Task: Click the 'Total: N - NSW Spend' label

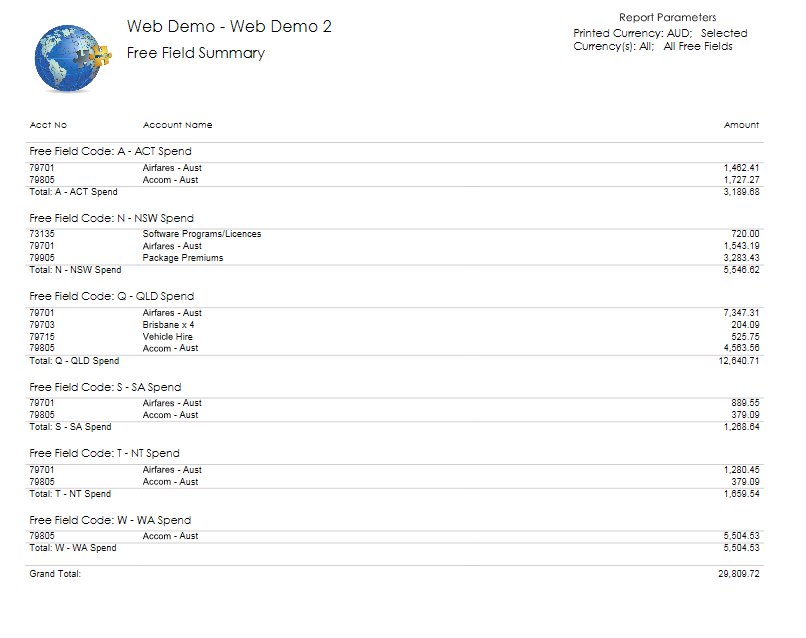Action: (x=76, y=270)
